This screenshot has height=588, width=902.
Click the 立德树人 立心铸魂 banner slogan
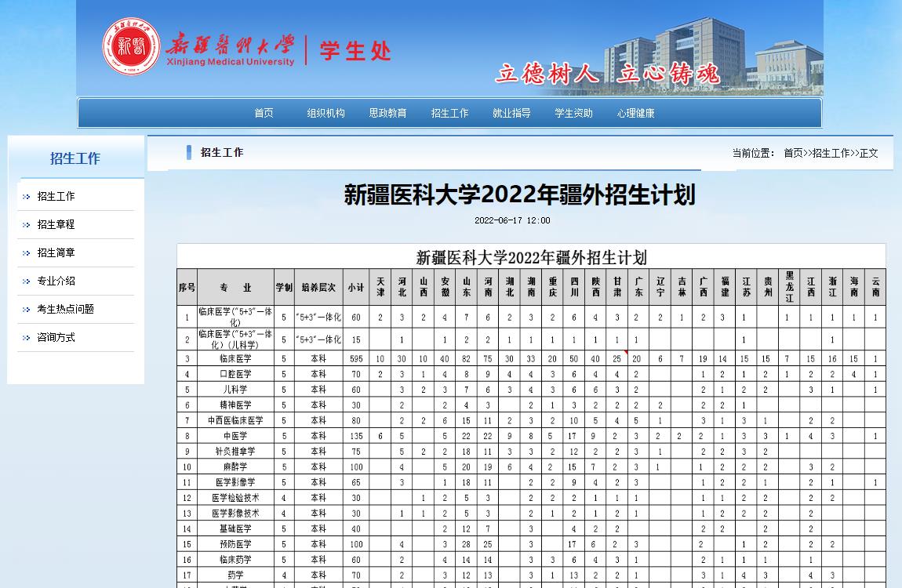tap(607, 74)
